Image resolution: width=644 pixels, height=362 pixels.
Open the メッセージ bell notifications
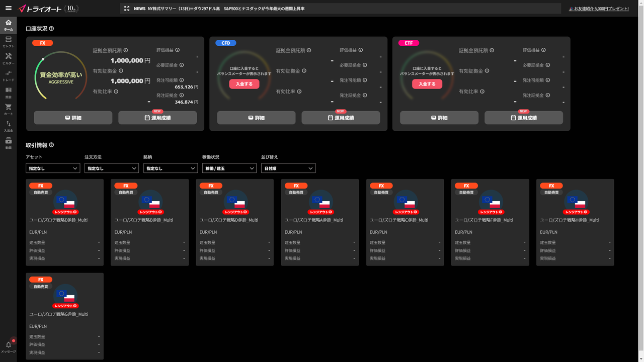8,347
